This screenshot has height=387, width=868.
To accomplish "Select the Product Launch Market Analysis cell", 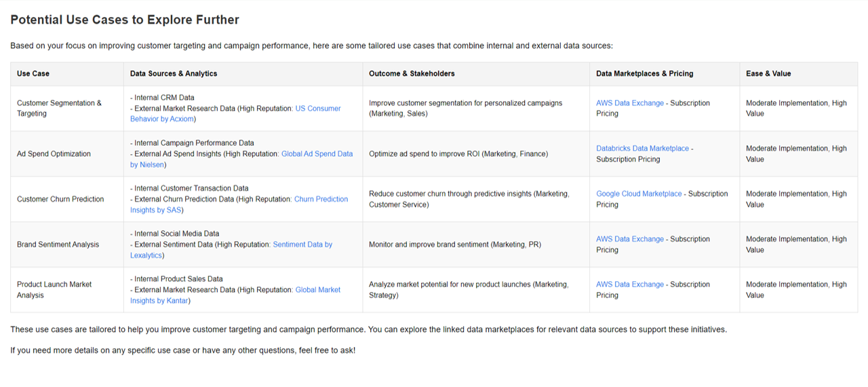I will [x=66, y=290].
